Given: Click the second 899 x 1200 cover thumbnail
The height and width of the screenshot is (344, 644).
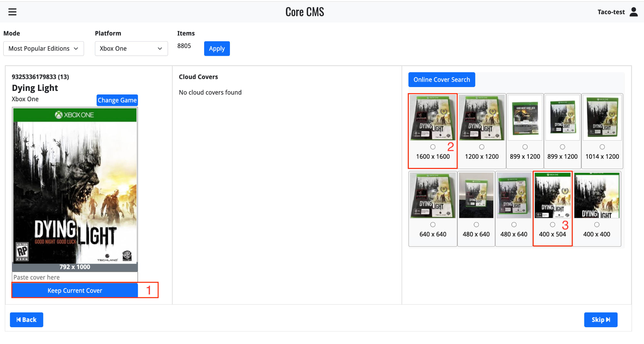Looking at the screenshot, I should pos(562,118).
